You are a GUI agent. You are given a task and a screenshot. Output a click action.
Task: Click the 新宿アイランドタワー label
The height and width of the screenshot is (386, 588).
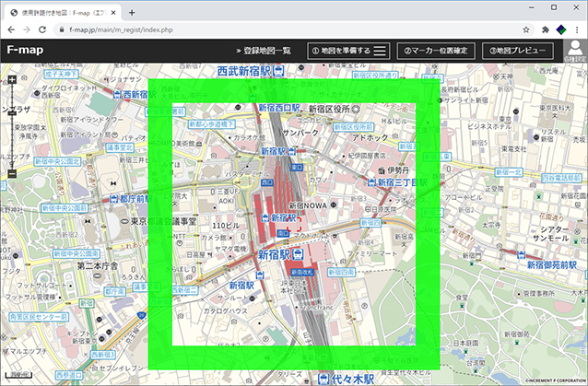tap(92, 120)
